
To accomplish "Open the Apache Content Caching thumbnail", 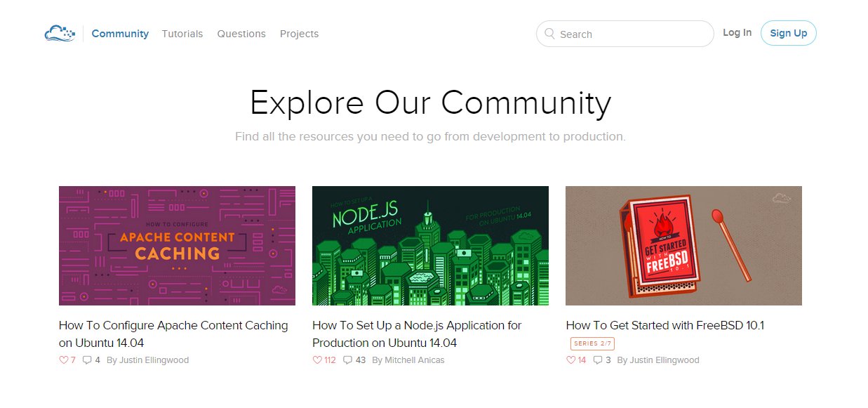I will [x=177, y=246].
